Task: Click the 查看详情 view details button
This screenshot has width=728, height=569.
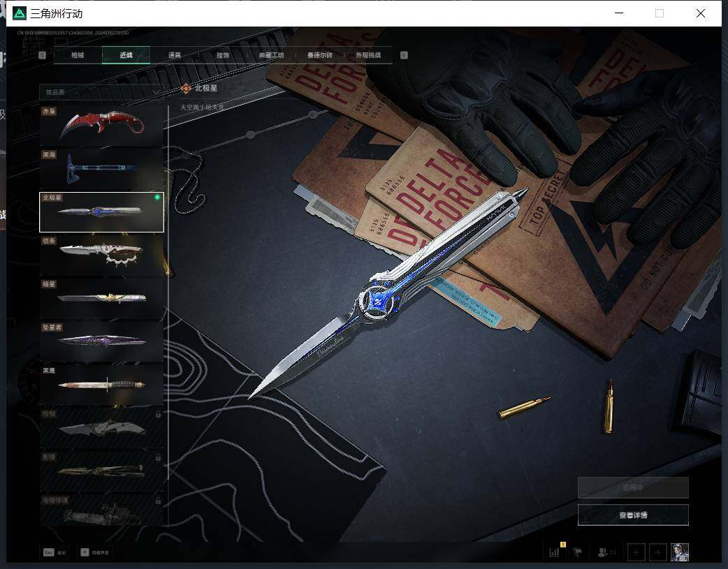Action: [633, 515]
